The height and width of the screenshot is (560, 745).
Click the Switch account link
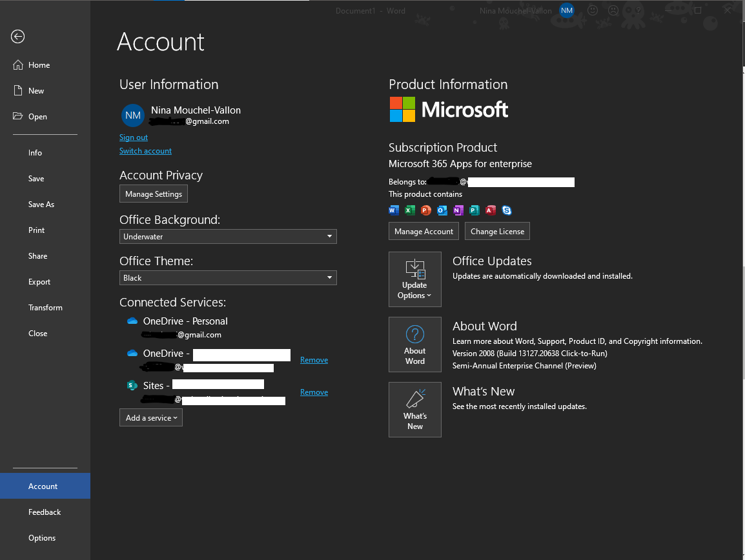(x=145, y=151)
